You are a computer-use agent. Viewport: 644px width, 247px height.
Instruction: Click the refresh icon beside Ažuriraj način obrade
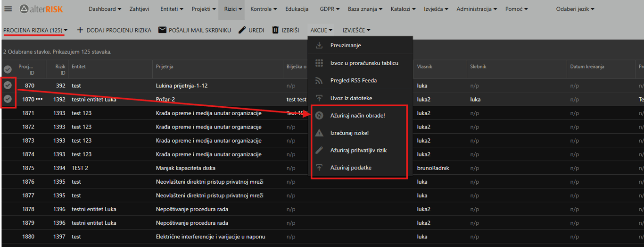(319, 115)
